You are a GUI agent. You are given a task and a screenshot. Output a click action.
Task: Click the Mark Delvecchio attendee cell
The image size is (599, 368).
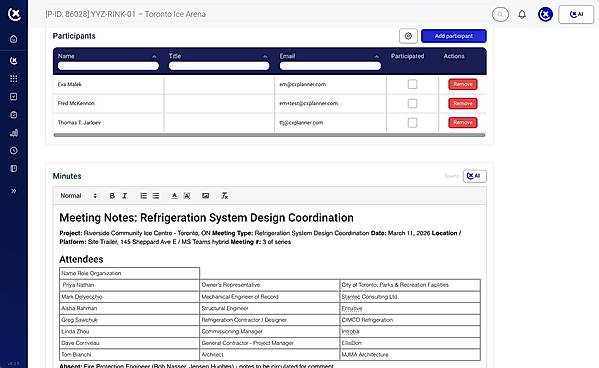[x=130, y=297]
